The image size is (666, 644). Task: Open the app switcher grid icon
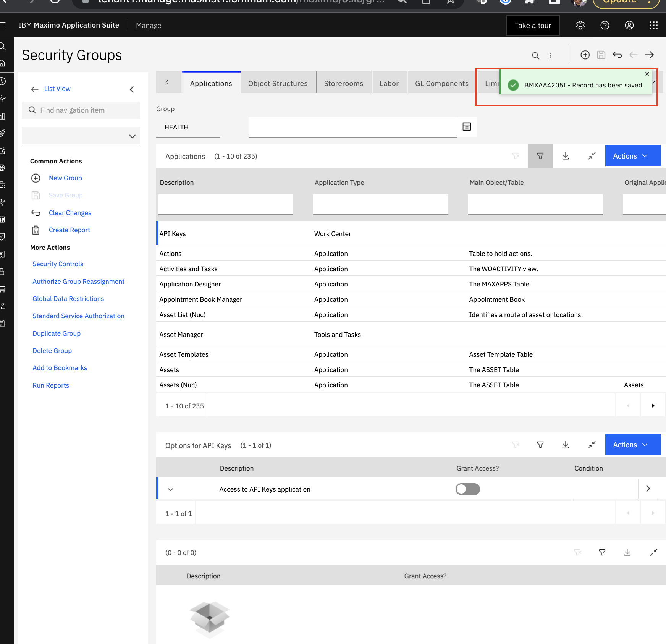click(x=653, y=25)
